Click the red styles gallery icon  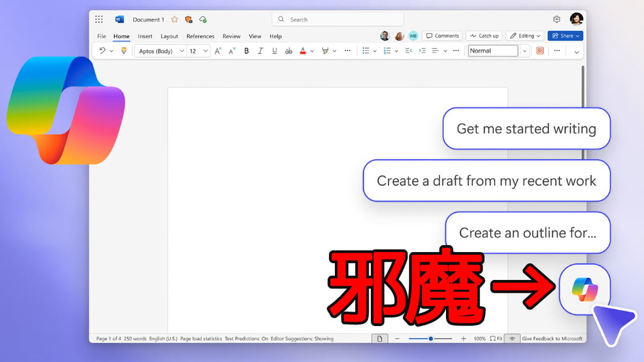click(540, 51)
